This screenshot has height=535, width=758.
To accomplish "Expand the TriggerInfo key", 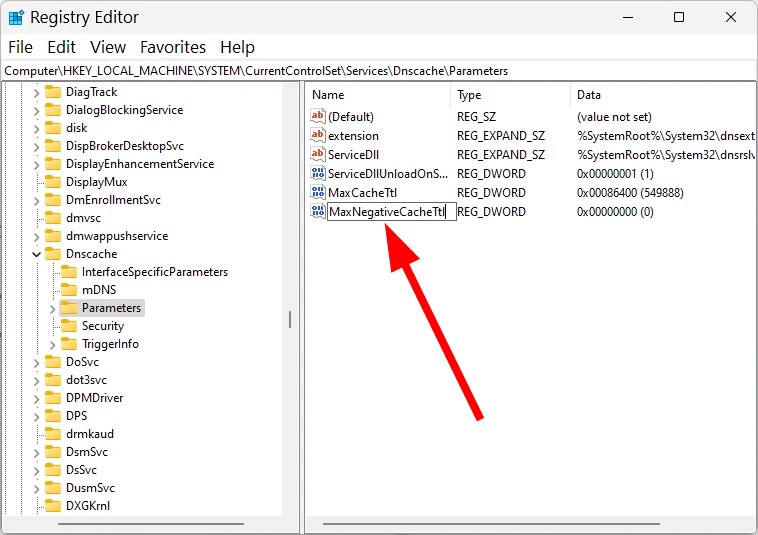I will [x=52, y=344].
